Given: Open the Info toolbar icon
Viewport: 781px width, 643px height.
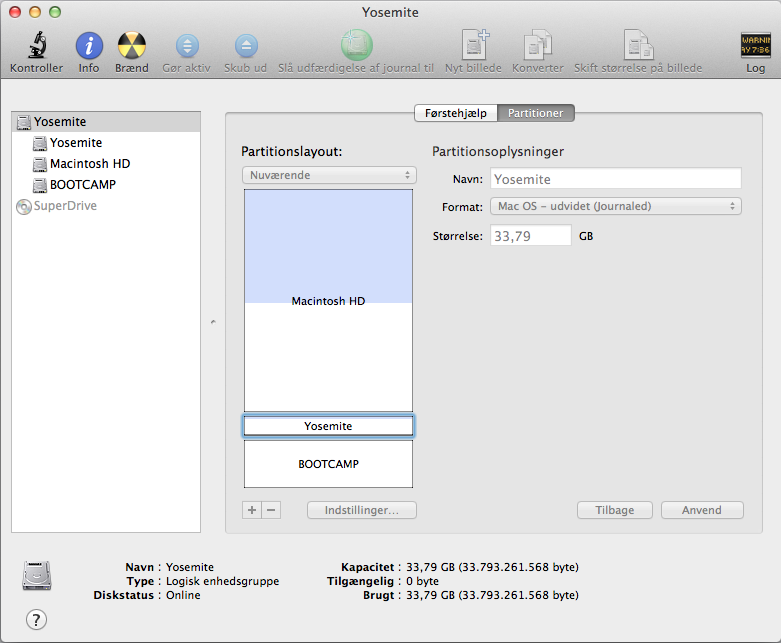Looking at the screenshot, I should click(x=89, y=46).
